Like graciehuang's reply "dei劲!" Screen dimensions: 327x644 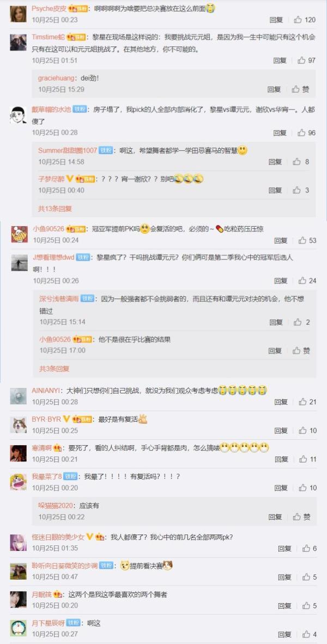pos(301,89)
